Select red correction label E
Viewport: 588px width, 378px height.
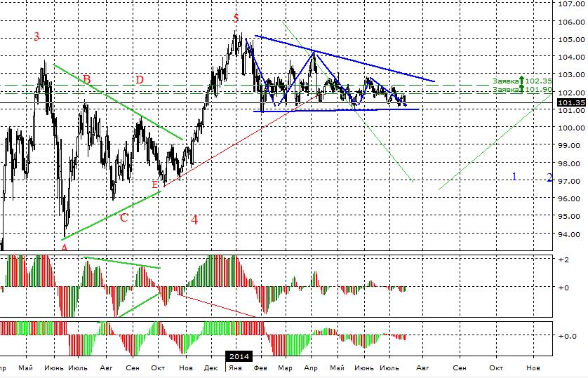point(155,184)
